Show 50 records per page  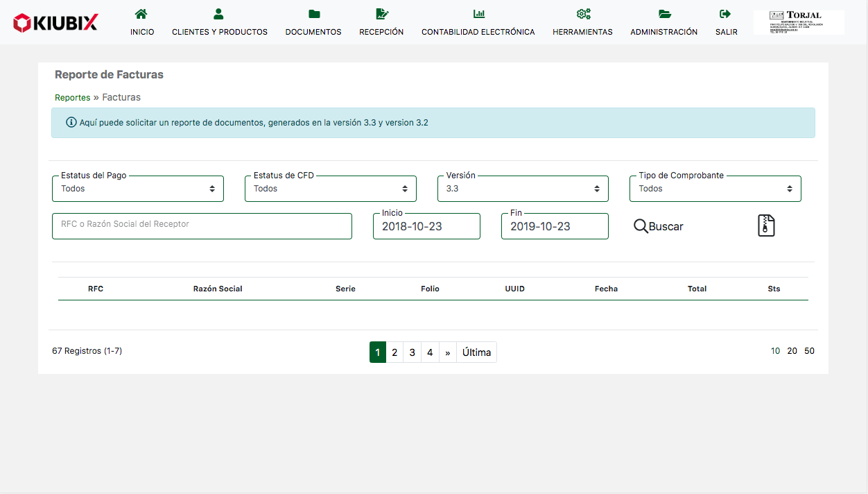(x=809, y=351)
